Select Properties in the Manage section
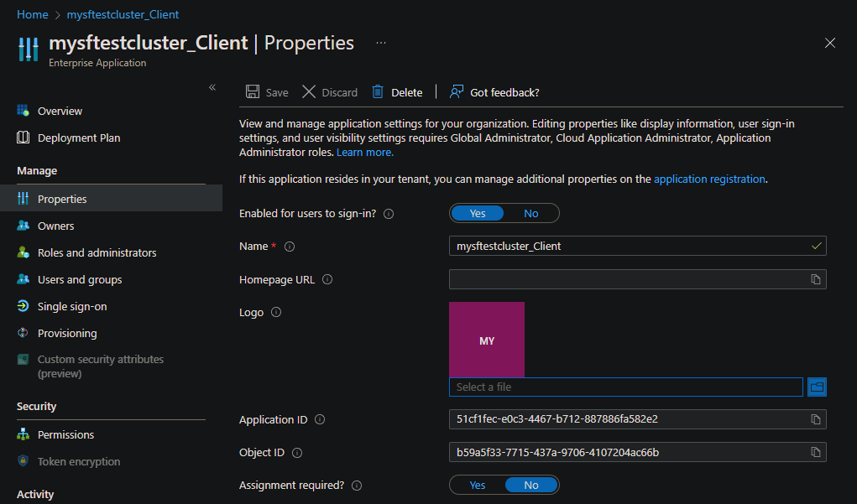This screenshot has width=857, height=504. pyautogui.click(x=111, y=198)
